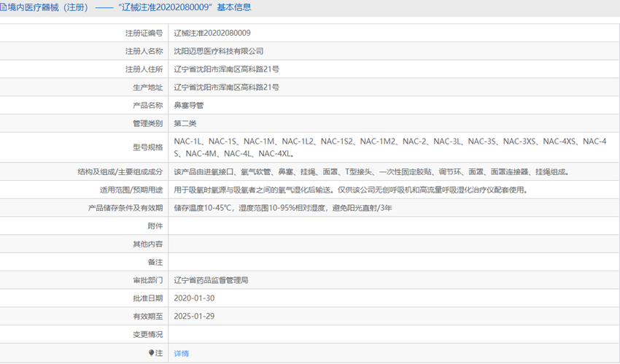Click the 结构及组成/主要组成成分 label

pyautogui.click(x=120, y=172)
